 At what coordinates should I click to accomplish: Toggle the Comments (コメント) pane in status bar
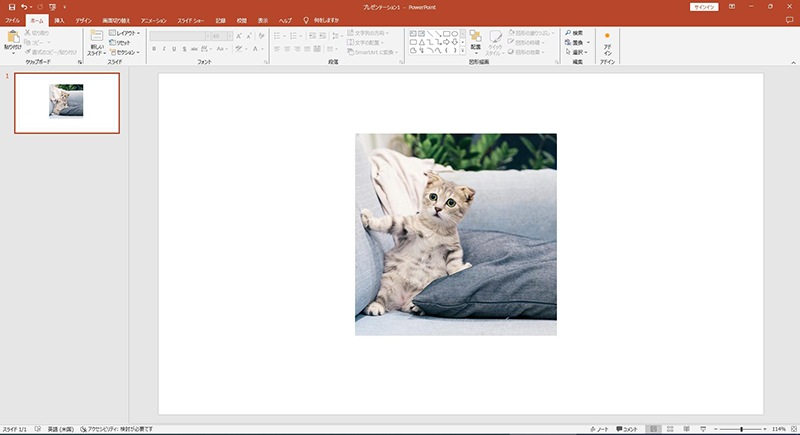(x=628, y=428)
